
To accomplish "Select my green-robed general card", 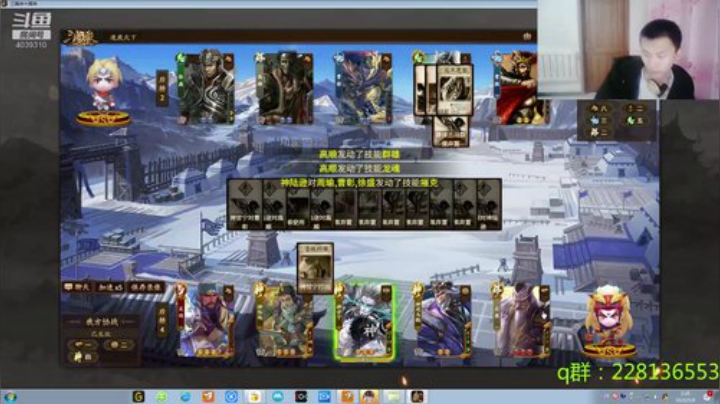I will (x=285, y=320).
